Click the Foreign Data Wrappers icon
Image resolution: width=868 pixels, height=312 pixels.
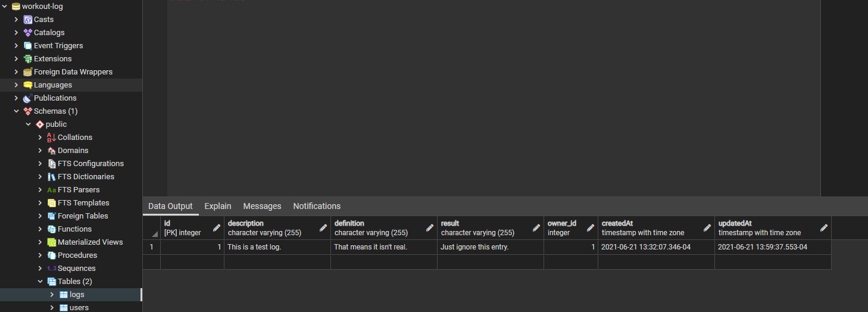tap(27, 72)
